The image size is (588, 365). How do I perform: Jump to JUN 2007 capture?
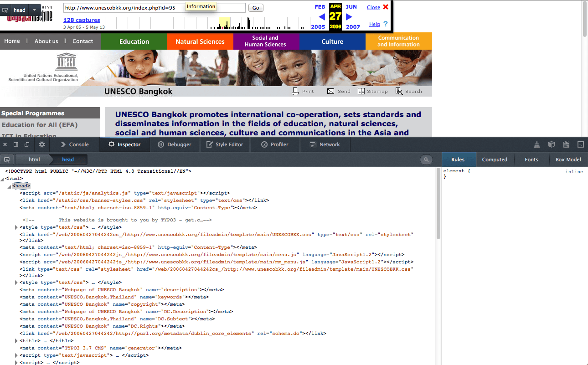[351, 7]
